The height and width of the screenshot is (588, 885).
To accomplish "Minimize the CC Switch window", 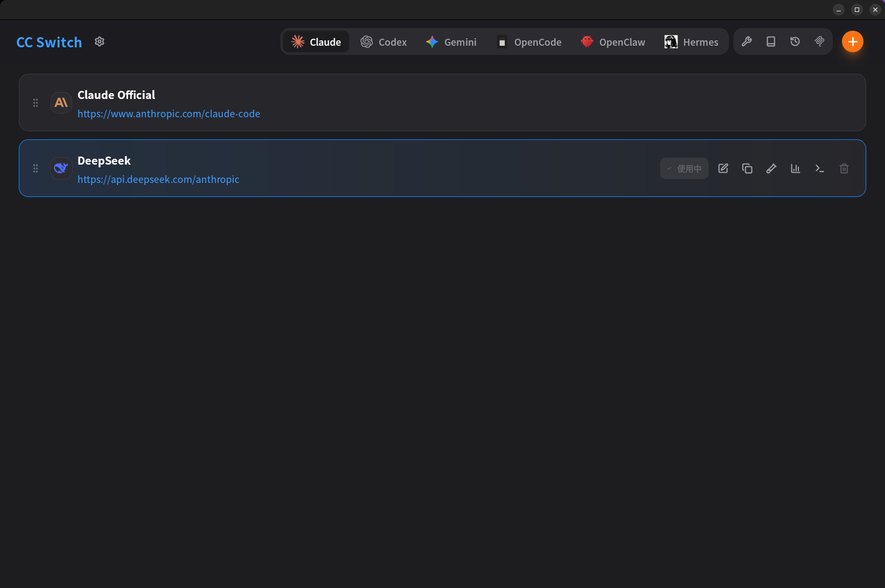I will (839, 10).
